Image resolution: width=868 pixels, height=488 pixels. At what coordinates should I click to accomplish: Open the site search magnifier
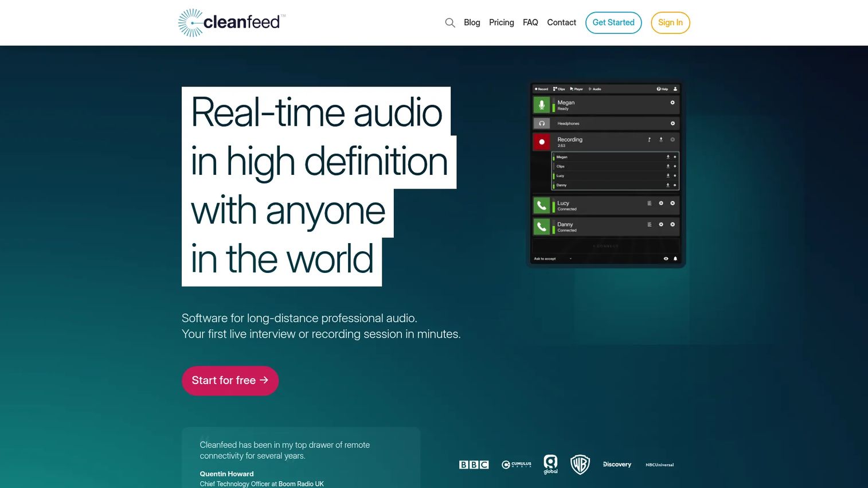tap(450, 23)
